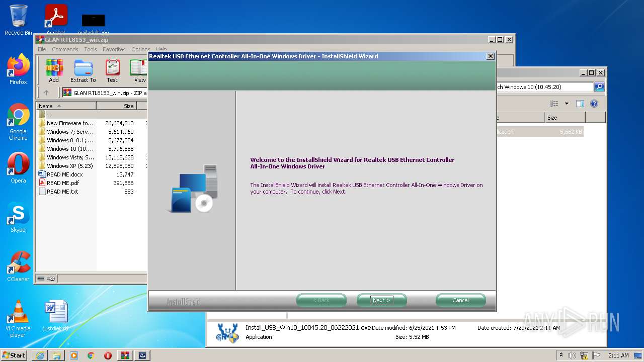Open Opera desktop shortcut

click(18, 167)
